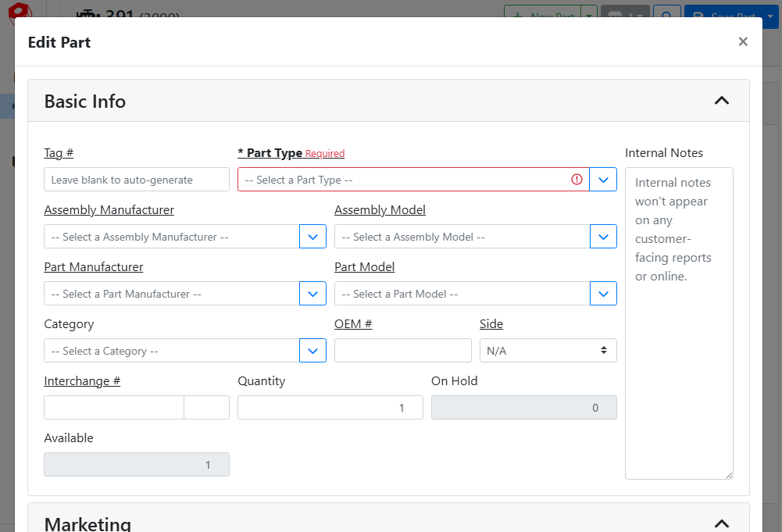The height and width of the screenshot is (532, 782).
Task: Open the Part Model dropdown arrow
Action: pyautogui.click(x=603, y=294)
